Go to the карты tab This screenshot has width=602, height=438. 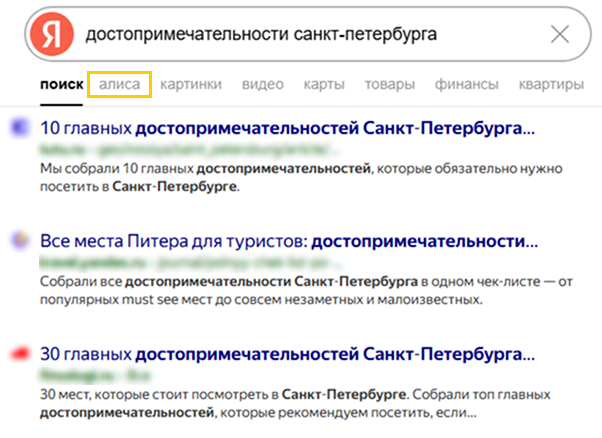[324, 84]
